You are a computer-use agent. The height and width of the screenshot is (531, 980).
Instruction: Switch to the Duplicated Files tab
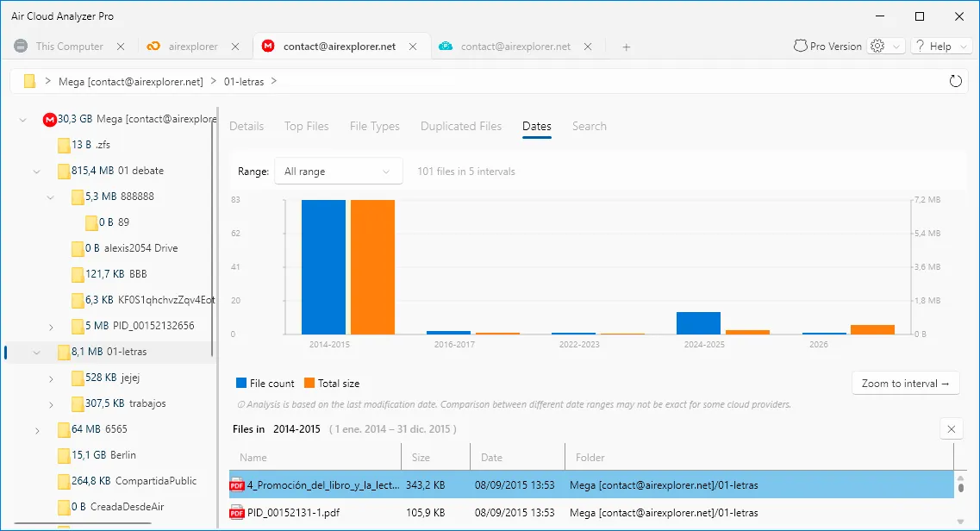click(461, 126)
